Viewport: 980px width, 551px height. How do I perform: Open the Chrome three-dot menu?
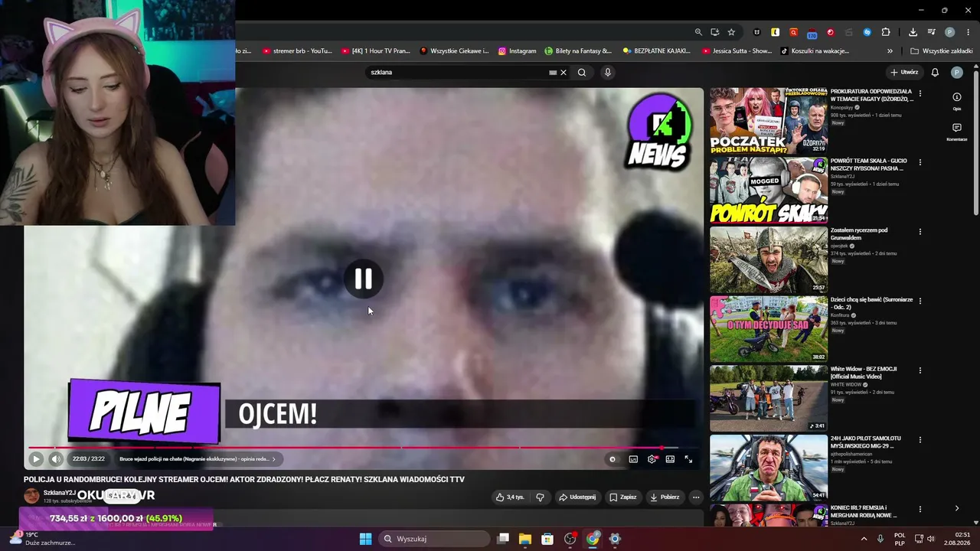(969, 32)
